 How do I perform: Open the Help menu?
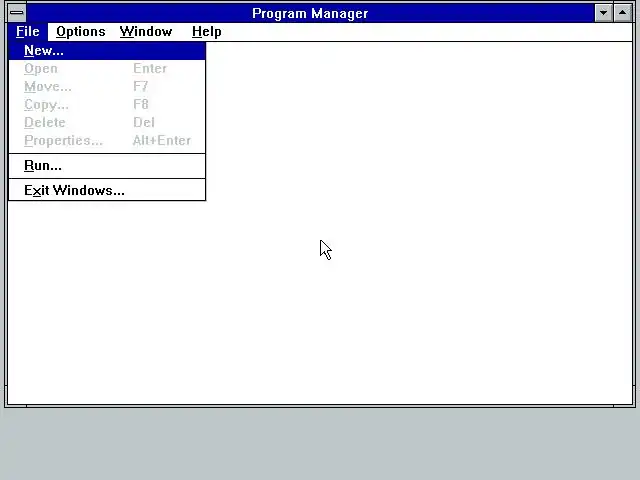coord(207,31)
